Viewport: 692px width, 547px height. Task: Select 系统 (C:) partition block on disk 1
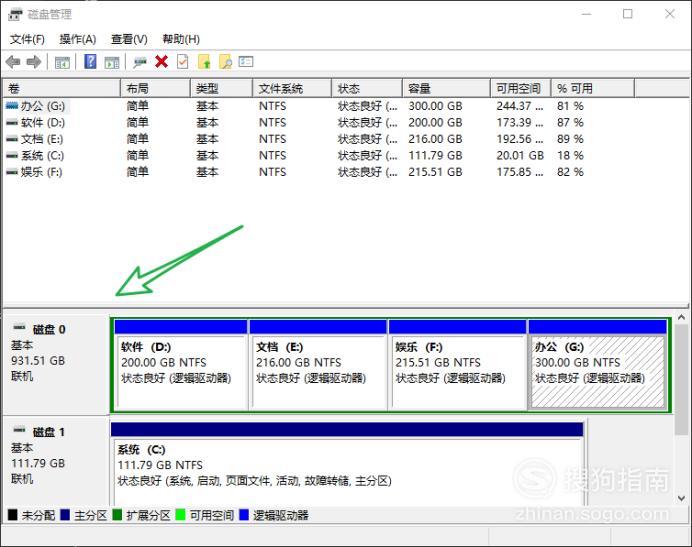tap(347, 464)
